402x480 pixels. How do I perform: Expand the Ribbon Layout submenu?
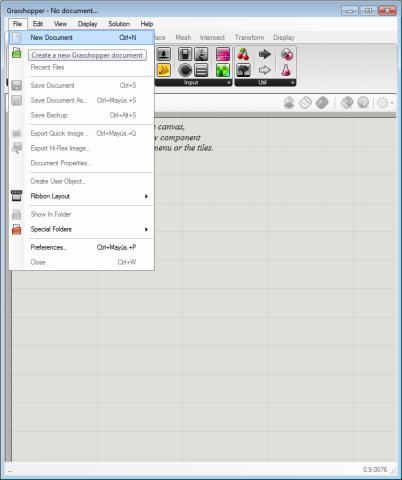[x=146, y=196]
